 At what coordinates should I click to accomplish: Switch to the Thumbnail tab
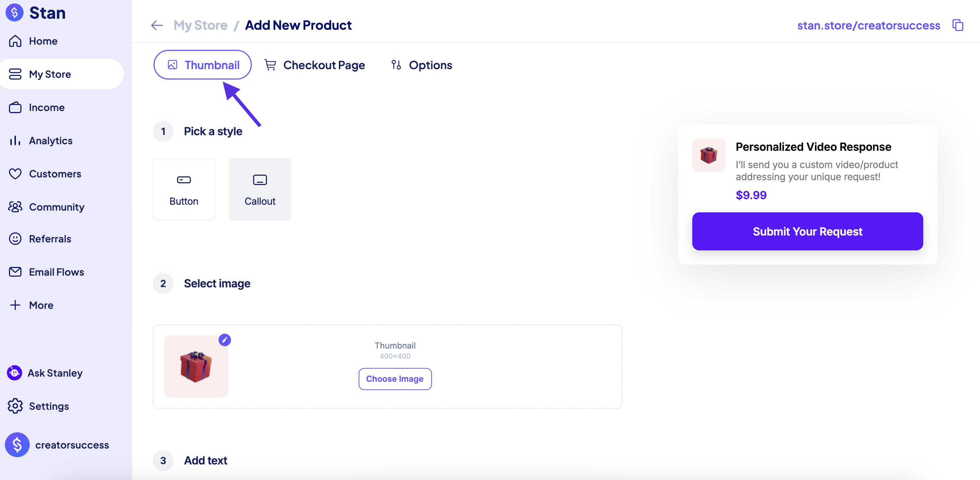(x=202, y=65)
